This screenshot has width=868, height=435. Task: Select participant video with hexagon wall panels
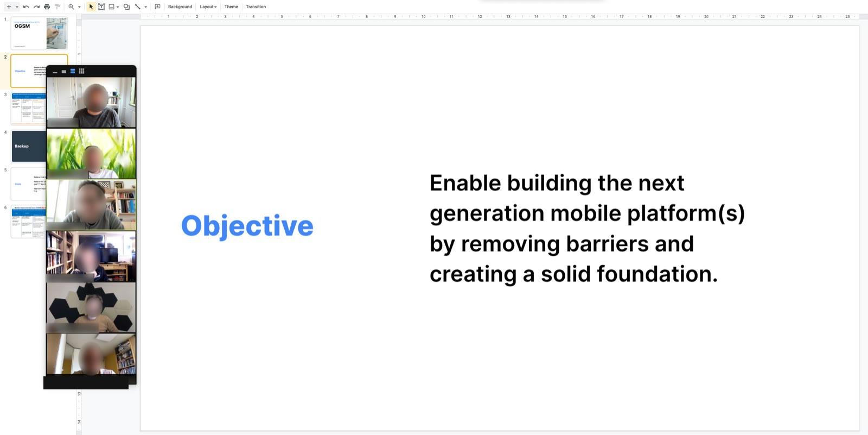tap(91, 307)
